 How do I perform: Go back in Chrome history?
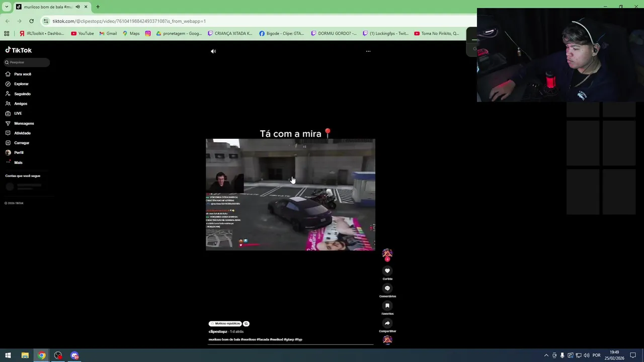[x=7, y=21]
